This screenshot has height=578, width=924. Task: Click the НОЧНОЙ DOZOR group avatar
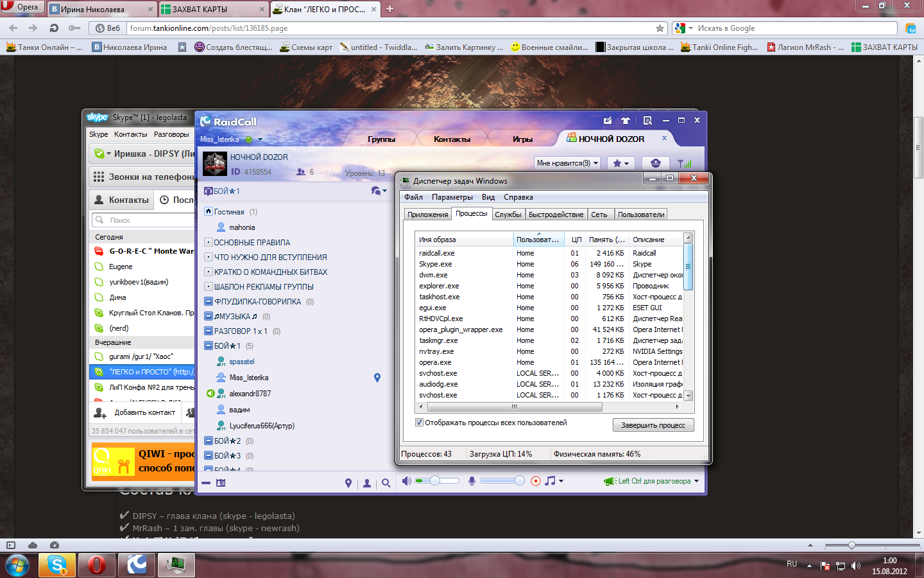pos(215,164)
